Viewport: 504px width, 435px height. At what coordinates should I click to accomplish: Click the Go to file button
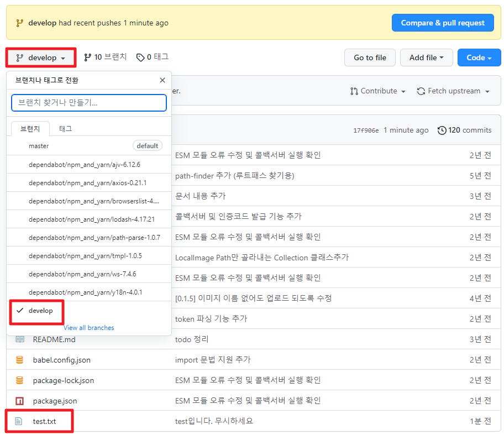click(x=370, y=57)
